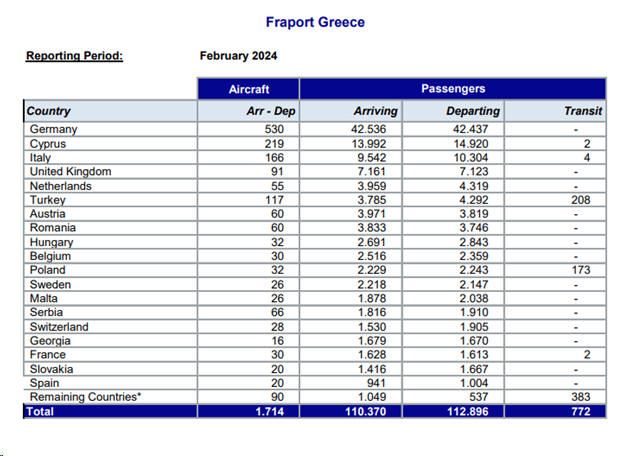The image size is (624, 456).
Task: Click the Reporting Period label
Action: (74, 55)
